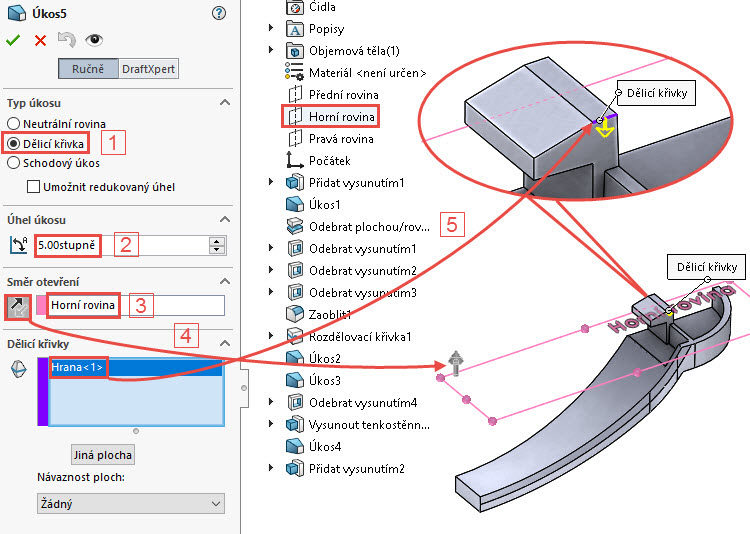
Task: Expand Odebrat vysunutím1 feature
Action: 271,248
